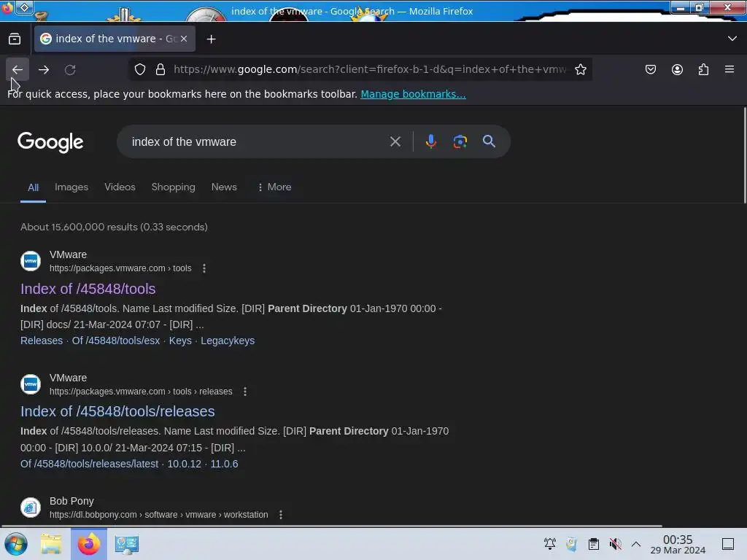Open Keys sitelink
Viewport: 747px width, 560px height.
180,341
